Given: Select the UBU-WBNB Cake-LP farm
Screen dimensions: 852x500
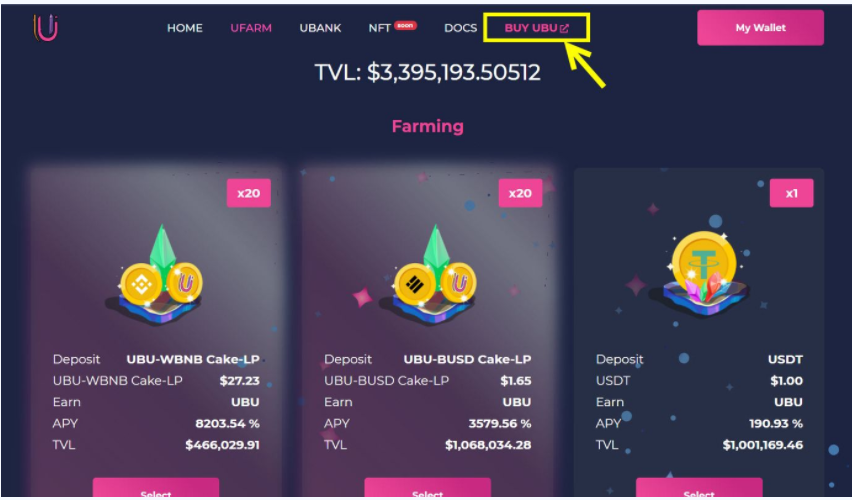Looking at the screenshot, I should click(x=156, y=489).
